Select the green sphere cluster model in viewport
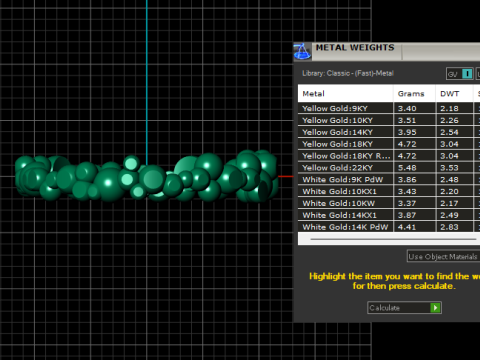The height and width of the screenshot is (360, 480). [147, 177]
